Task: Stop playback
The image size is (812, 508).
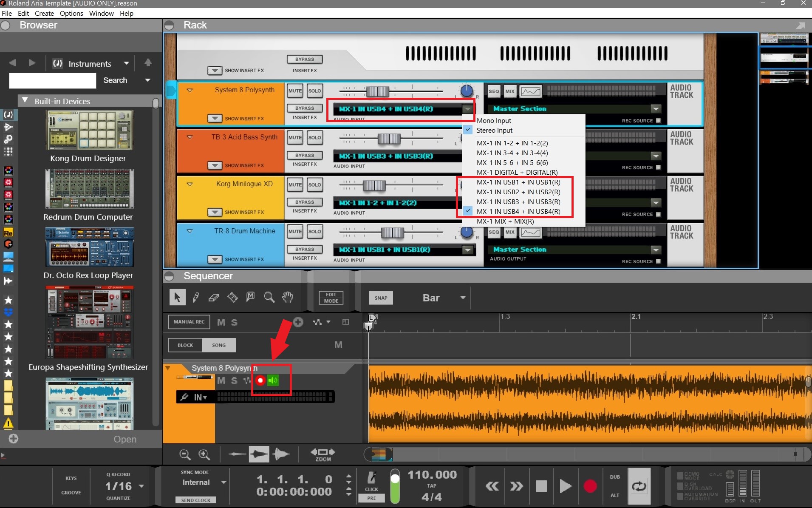Action: pyautogui.click(x=541, y=486)
